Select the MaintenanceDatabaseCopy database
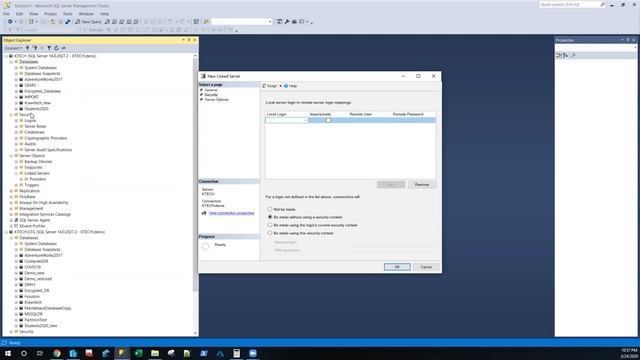The image size is (640, 360). (48, 308)
